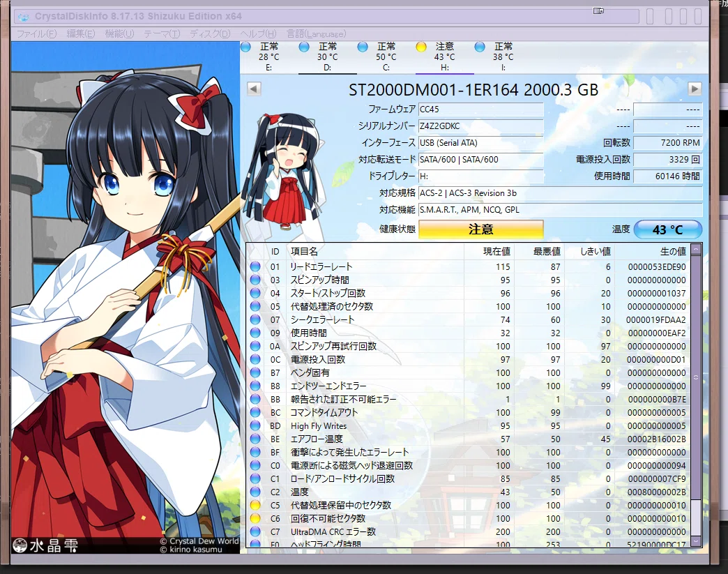Open the ディスク(D) menu
Viewport: 728px width, 574px height.
(210, 34)
